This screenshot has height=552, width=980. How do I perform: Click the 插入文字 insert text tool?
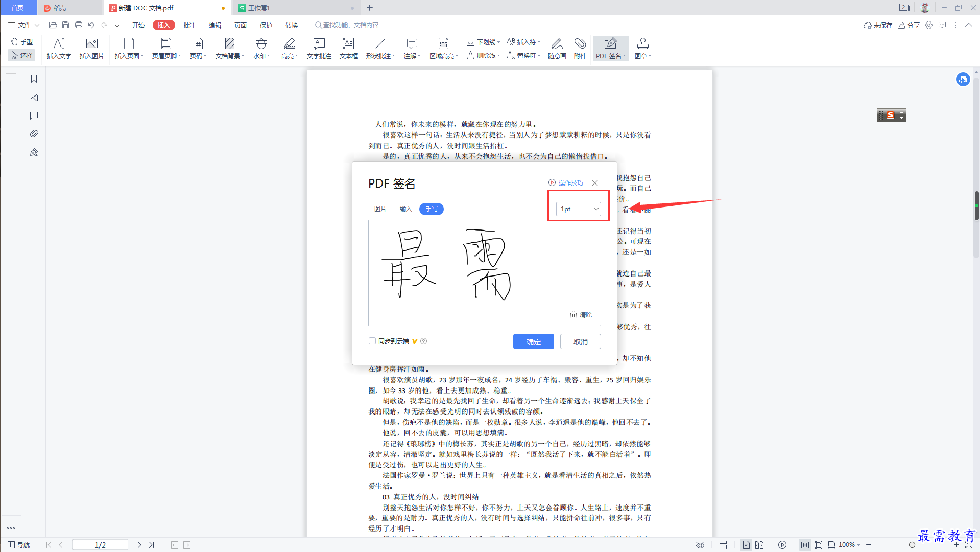59,49
